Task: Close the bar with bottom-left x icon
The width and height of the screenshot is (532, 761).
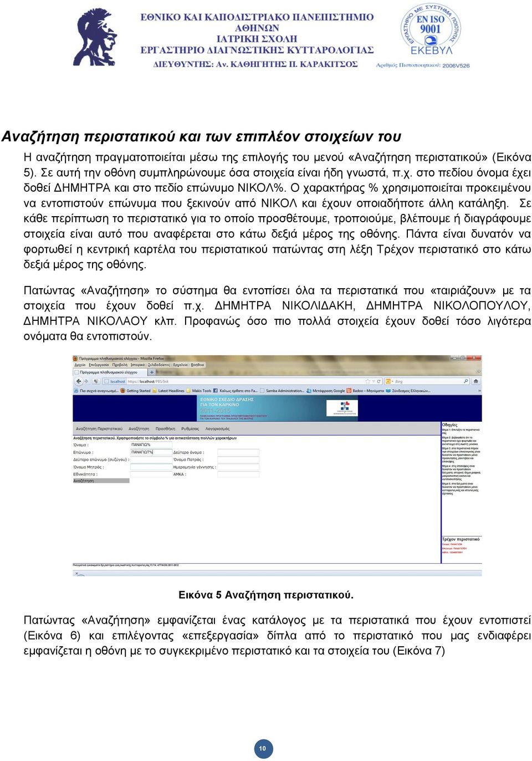Action: (x=77, y=574)
